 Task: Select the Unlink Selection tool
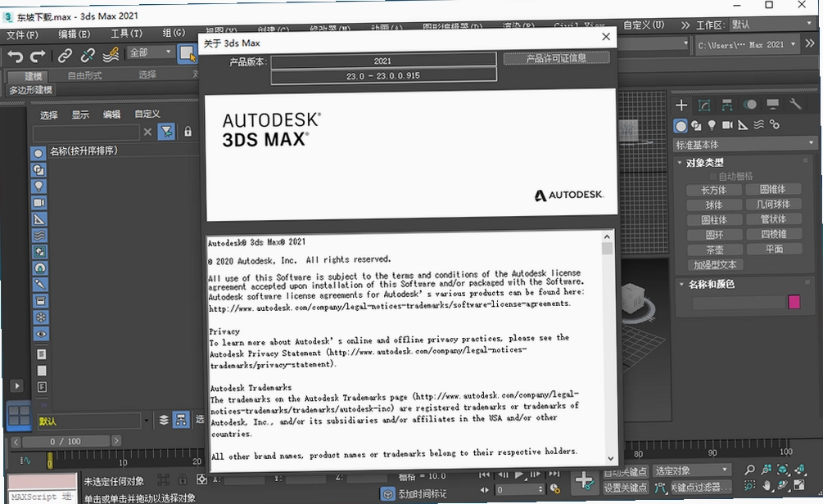click(87, 55)
